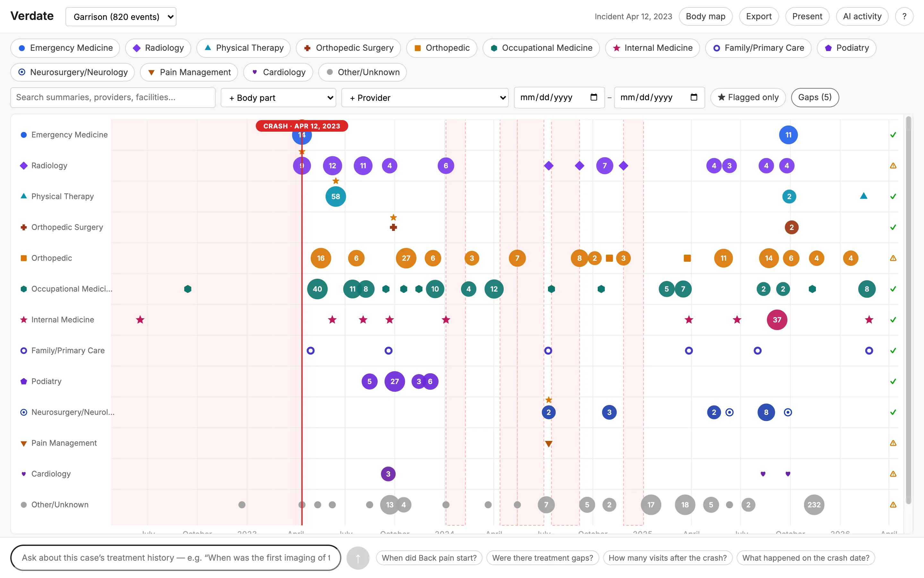Screen dimensions: 924x578
Task: Toggle the Orthopedic Surgery filter chip
Action: (348, 48)
